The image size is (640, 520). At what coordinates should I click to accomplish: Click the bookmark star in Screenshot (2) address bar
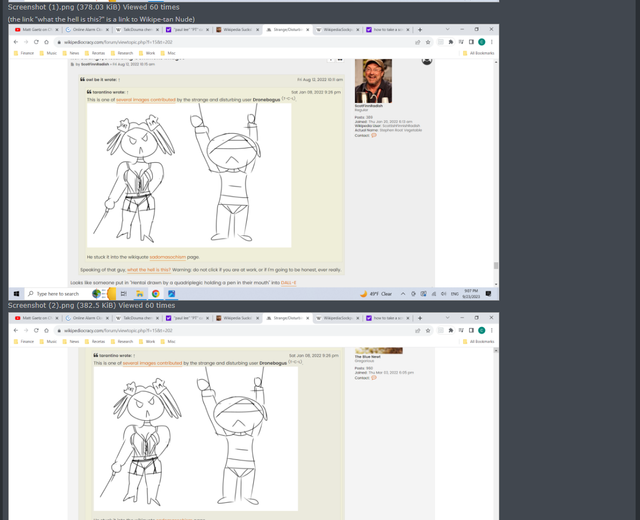[x=428, y=330]
